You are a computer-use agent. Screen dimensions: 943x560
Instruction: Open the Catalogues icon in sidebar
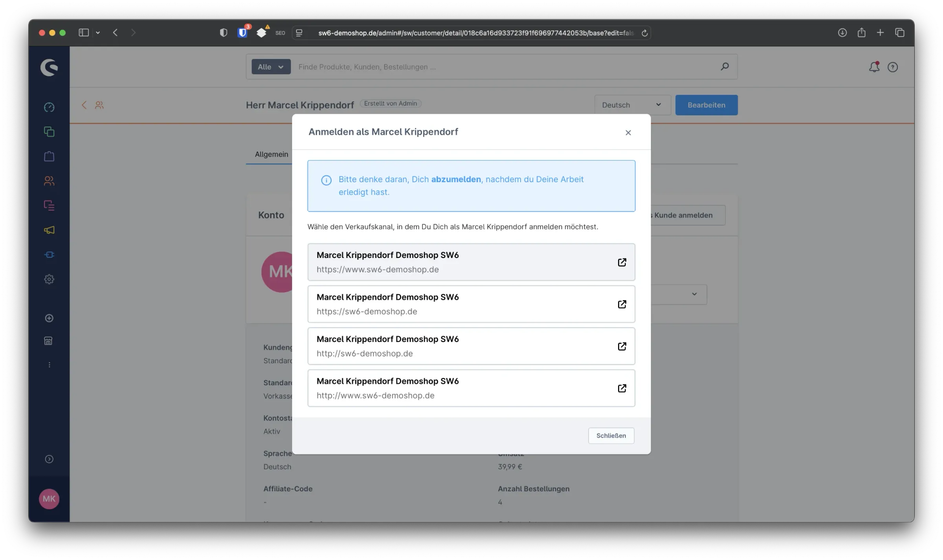point(49,132)
